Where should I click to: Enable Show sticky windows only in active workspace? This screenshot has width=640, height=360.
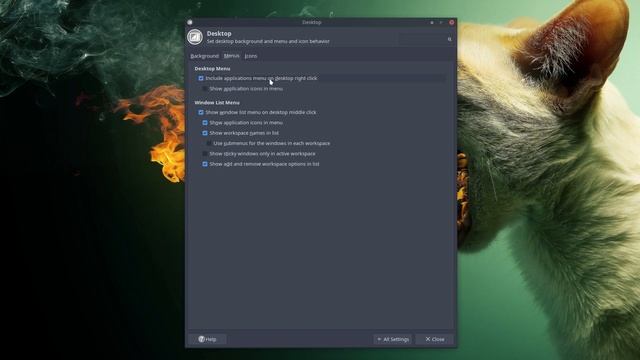205,154
